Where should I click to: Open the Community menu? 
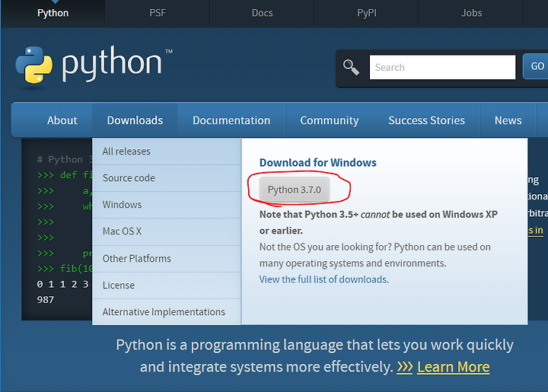pos(330,120)
